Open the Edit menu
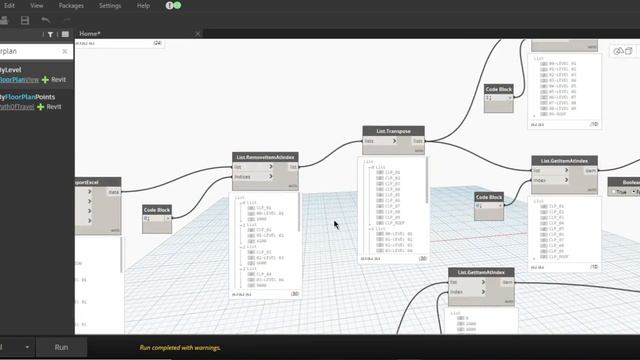640x360 pixels. tap(9, 5)
